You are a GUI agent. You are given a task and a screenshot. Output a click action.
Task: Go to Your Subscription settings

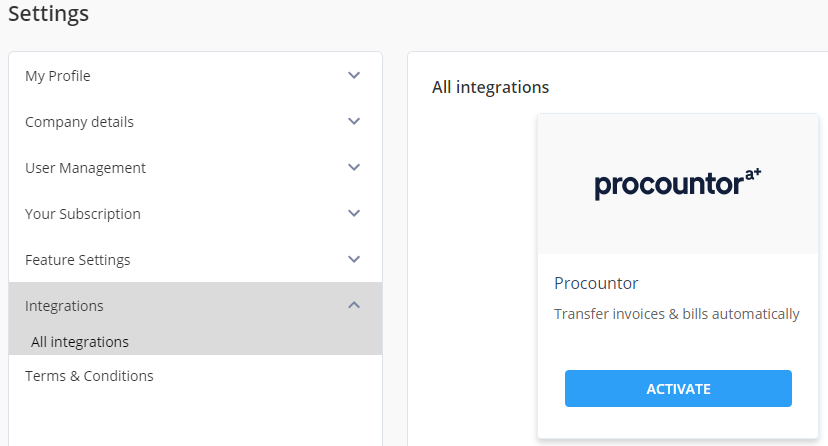(83, 214)
